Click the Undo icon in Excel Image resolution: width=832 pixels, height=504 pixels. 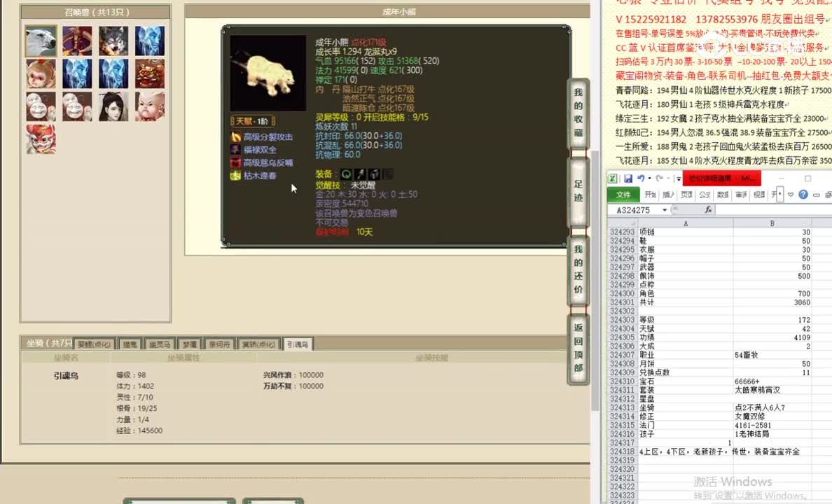tap(642, 177)
